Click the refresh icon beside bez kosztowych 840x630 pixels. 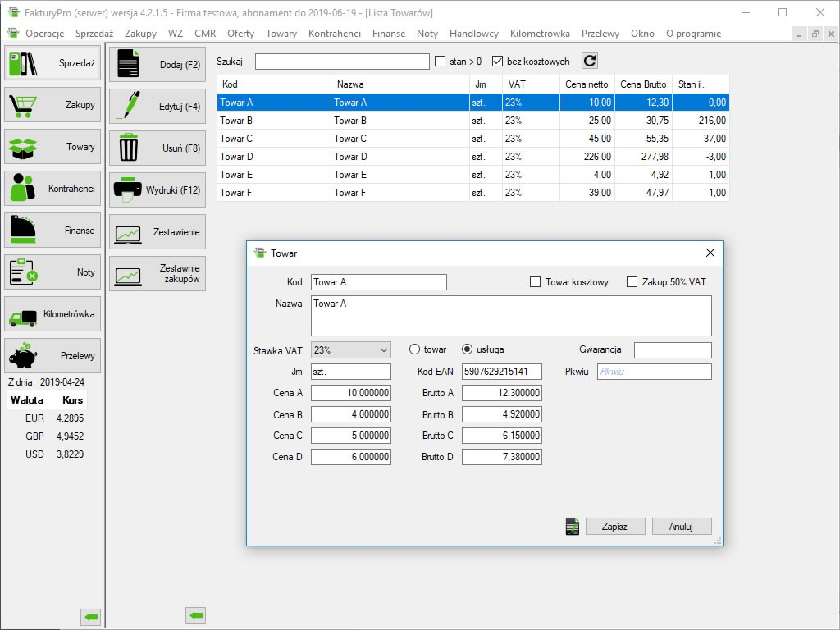tap(590, 62)
